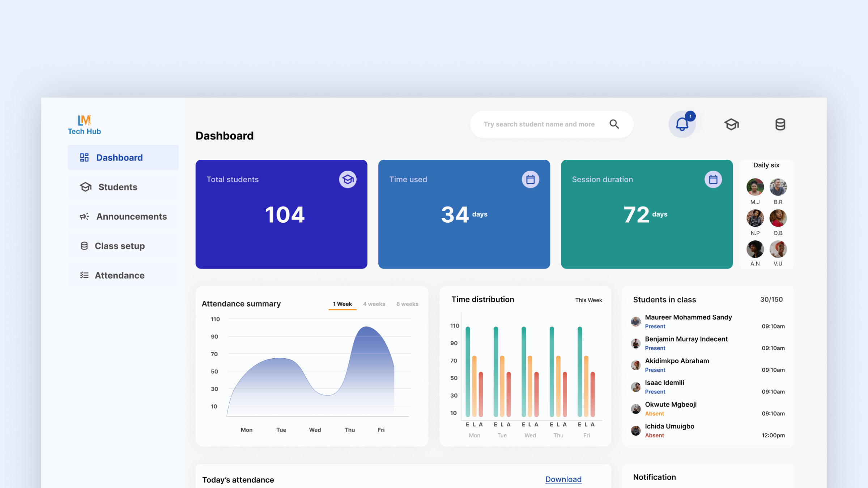868x488 pixels.
Task: Click the graduation cap icon on Total students card
Action: (x=348, y=179)
